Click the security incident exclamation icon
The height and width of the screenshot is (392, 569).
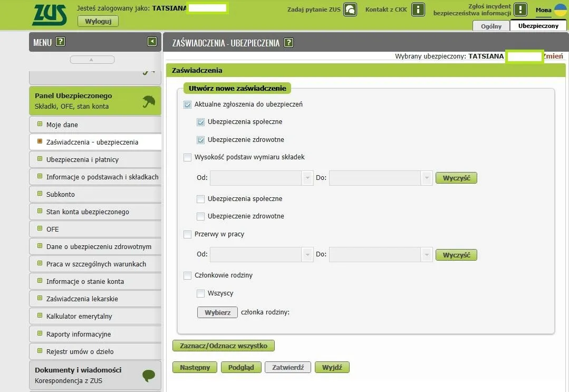click(520, 9)
